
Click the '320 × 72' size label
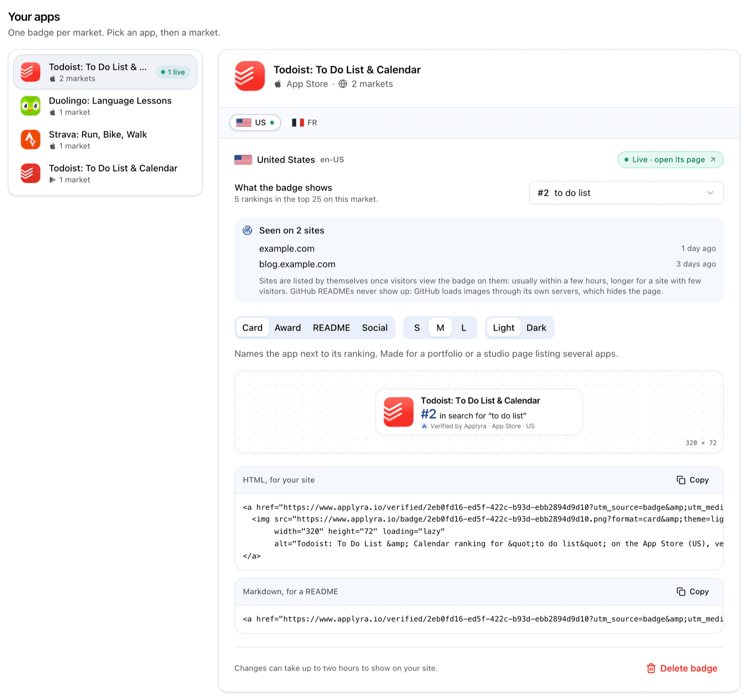click(x=701, y=443)
